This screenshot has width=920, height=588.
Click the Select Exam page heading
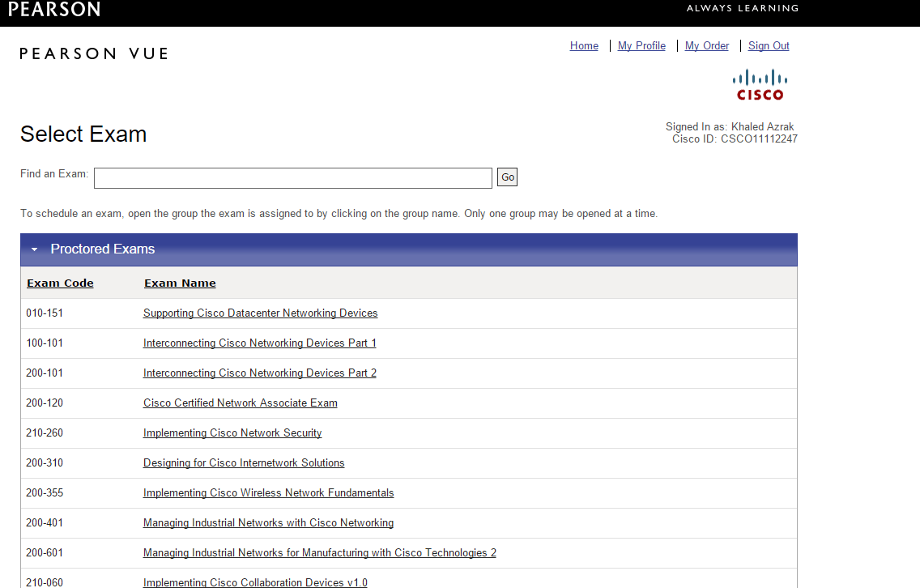click(x=83, y=134)
